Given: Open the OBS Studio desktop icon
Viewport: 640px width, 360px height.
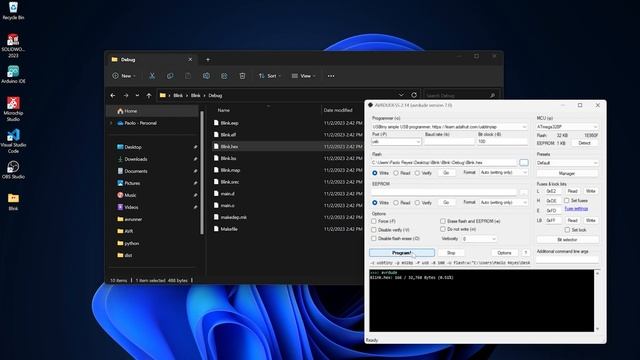Looking at the screenshot, I should click(13, 169).
